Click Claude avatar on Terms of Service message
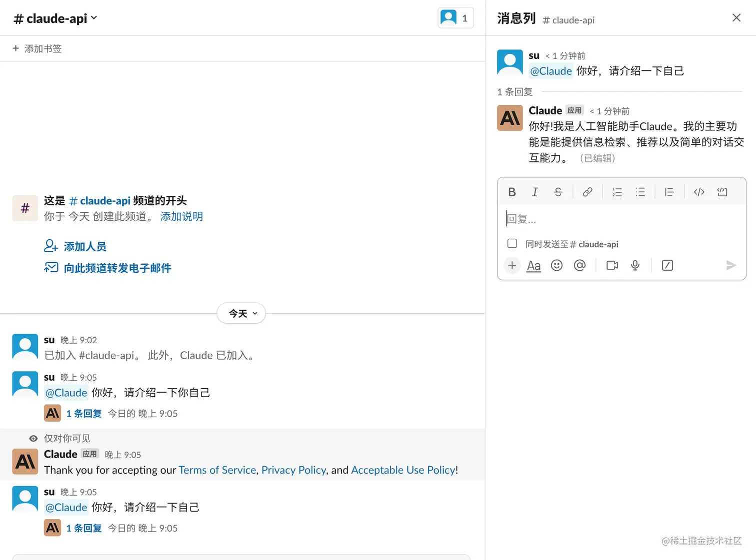Screen dimensions: 756x560 click(25, 462)
